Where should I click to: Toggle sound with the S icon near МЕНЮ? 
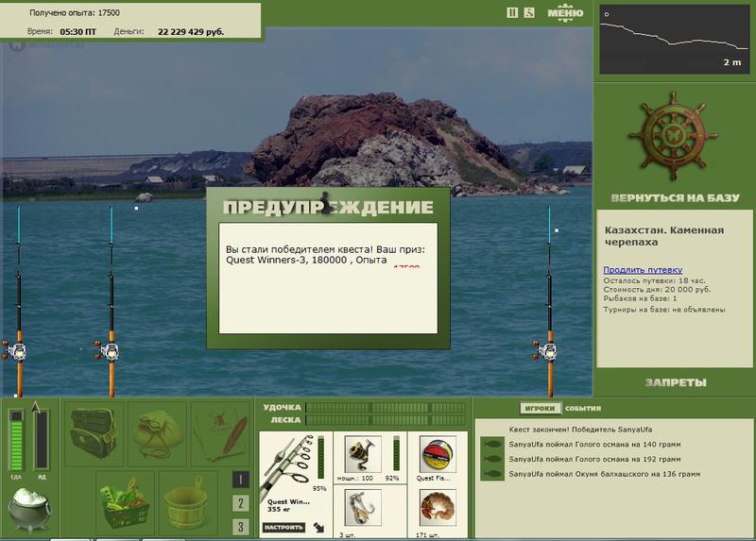[529, 13]
